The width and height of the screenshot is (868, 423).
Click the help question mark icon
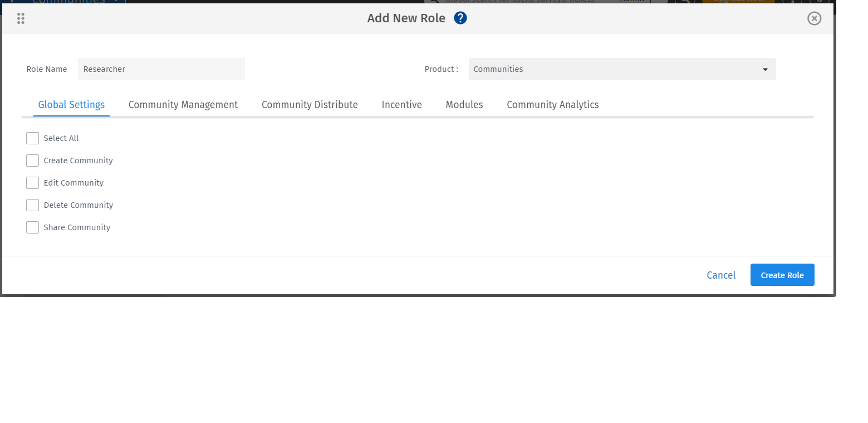(x=460, y=18)
